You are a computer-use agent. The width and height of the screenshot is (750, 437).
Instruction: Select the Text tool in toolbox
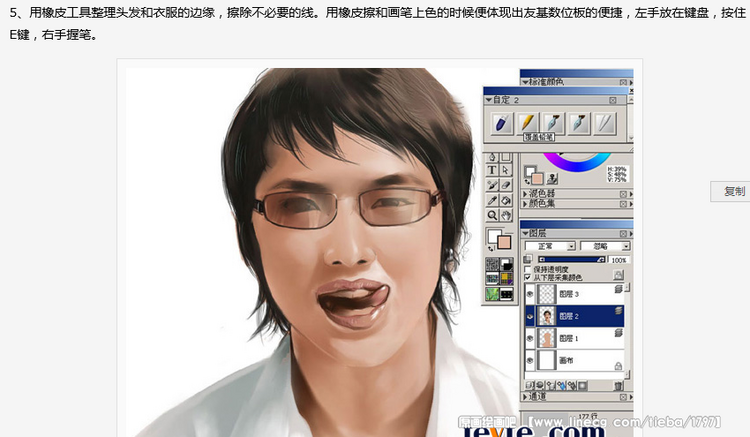pyautogui.click(x=492, y=170)
